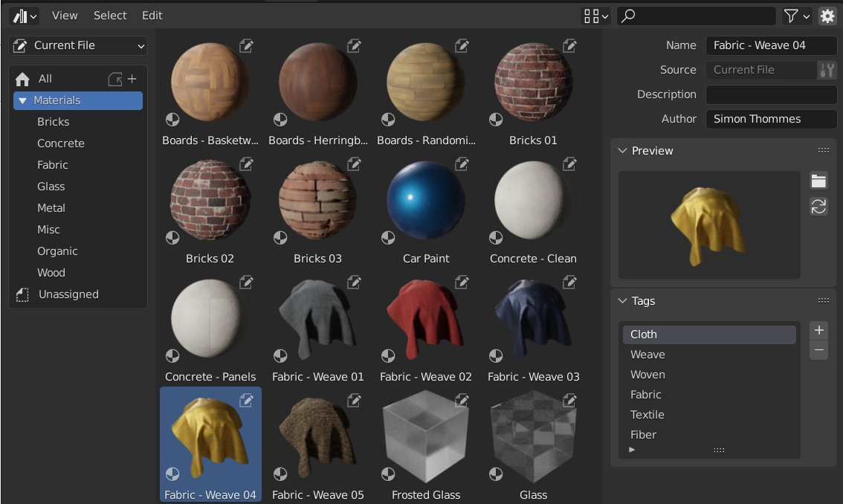Open the Edit menu
The height and width of the screenshot is (504, 843).
click(x=152, y=16)
